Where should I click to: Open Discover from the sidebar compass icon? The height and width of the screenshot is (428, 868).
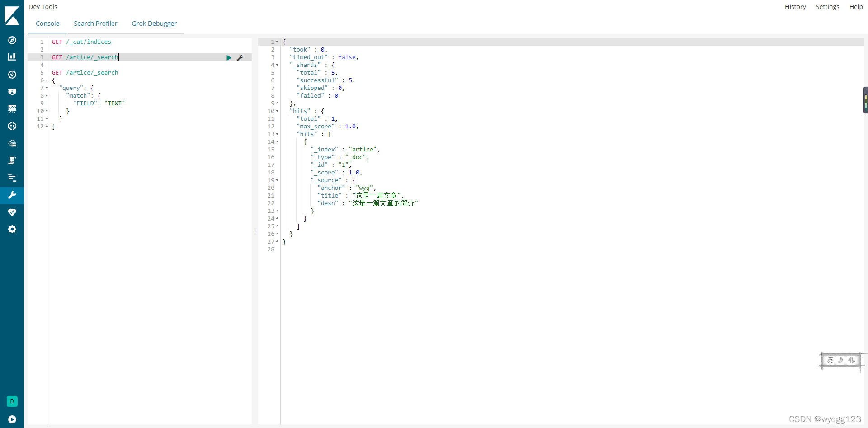[12, 40]
